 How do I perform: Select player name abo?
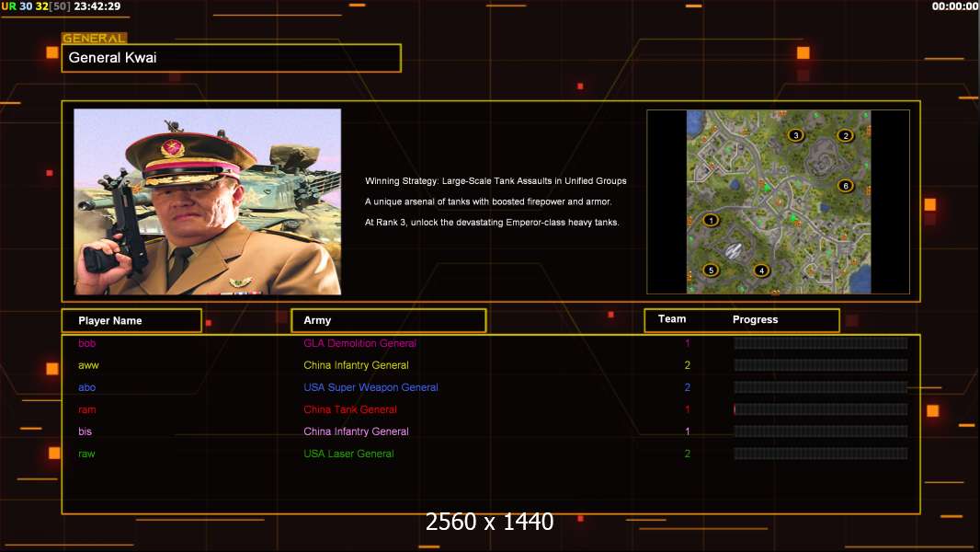86,387
